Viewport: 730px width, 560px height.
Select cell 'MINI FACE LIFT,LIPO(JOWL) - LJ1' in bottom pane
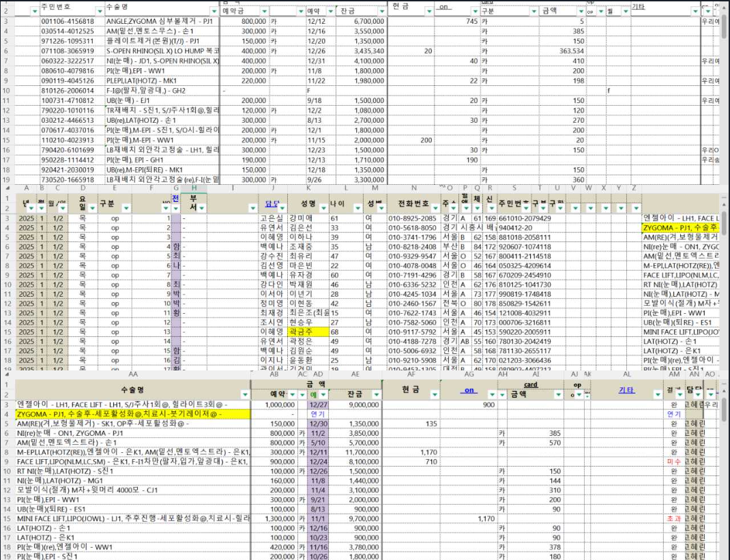[132, 518]
